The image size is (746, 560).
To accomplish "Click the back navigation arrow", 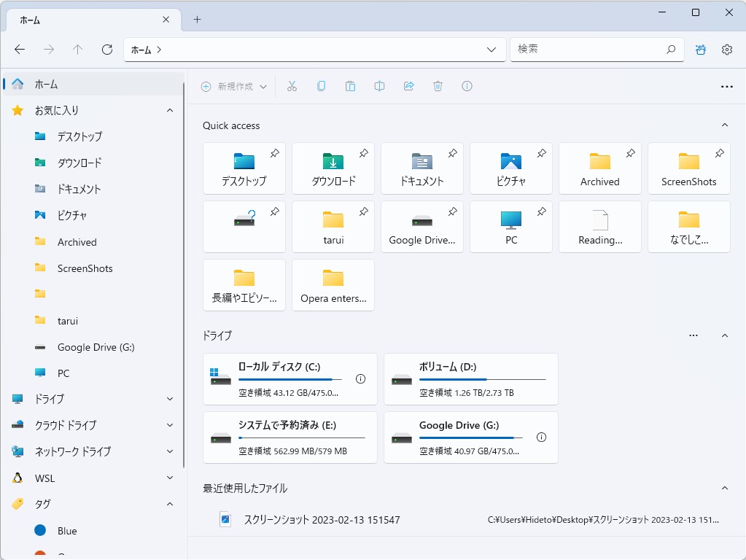I will (x=20, y=49).
